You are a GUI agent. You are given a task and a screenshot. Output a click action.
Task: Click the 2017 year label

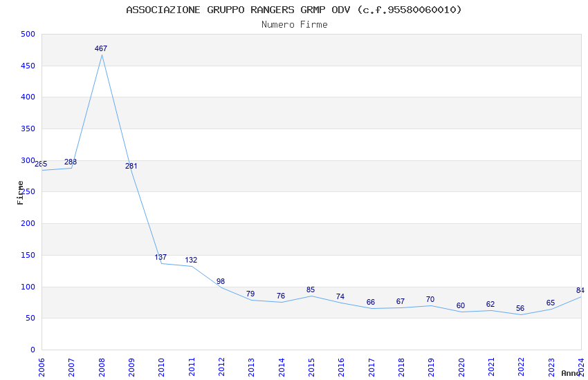point(371,368)
